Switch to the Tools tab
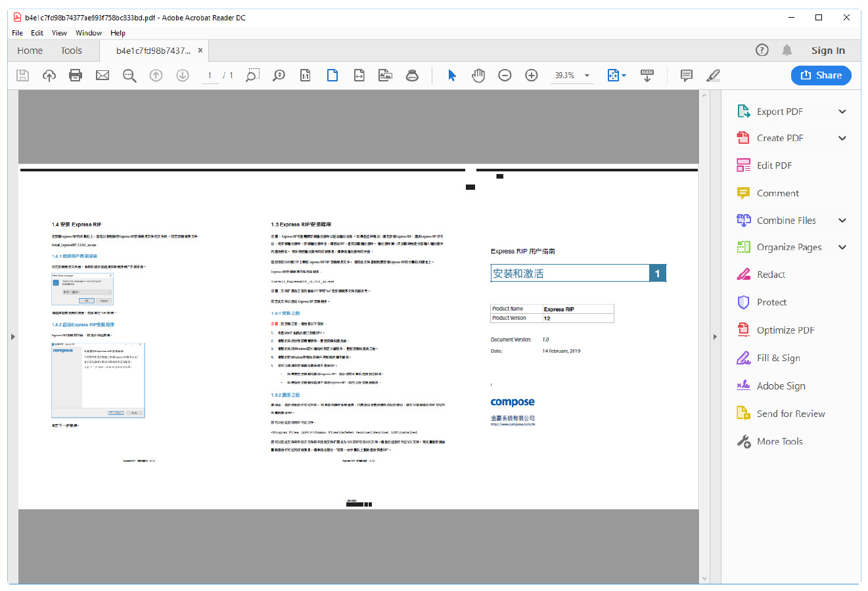Viewport: 868px width, 591px height. 72,51
